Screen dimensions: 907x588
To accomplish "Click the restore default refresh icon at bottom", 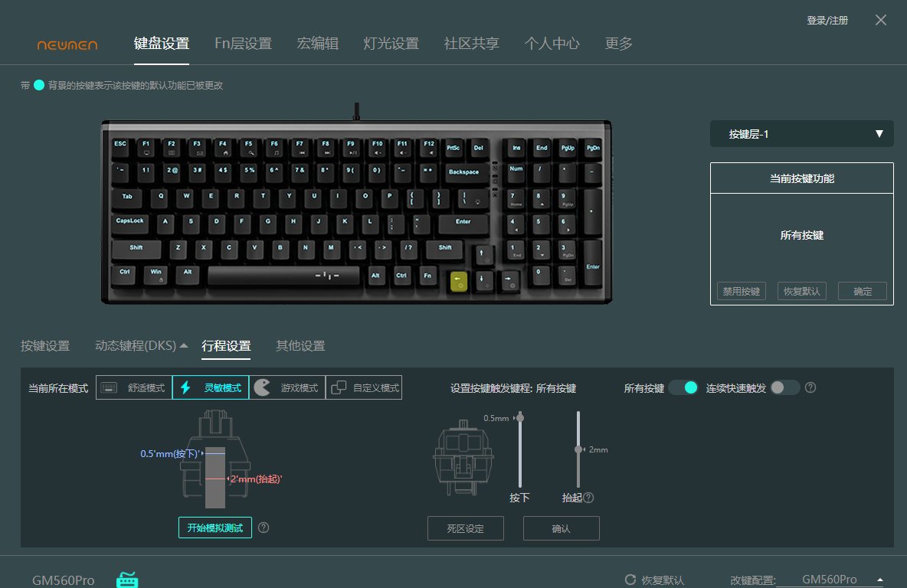I will pos(630,580).
